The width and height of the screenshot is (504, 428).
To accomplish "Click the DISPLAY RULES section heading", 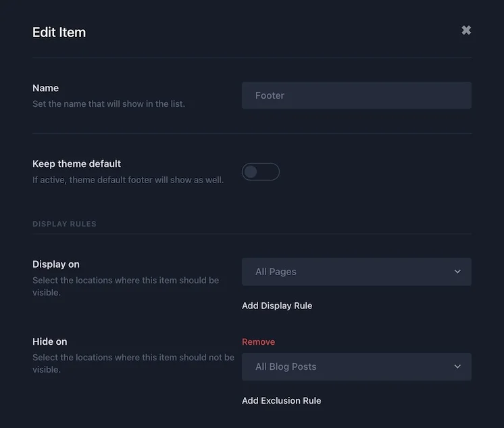I will [64, 224].
